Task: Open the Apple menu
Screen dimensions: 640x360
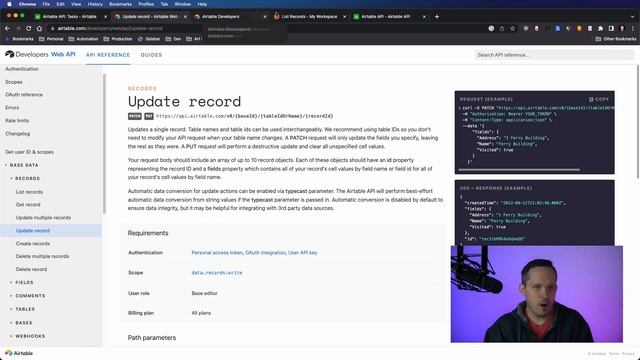Action: (9, 4)
